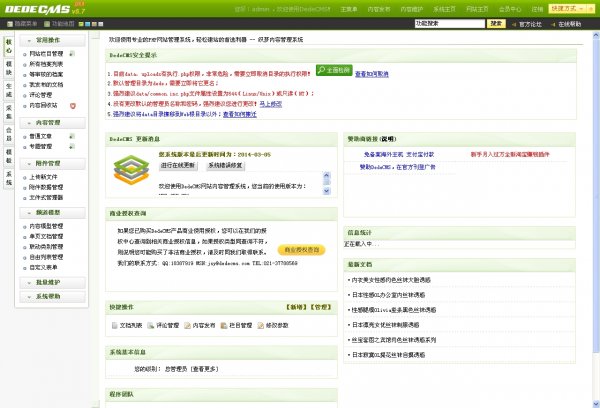Open 会员中心 in the top navigation

click(510, 9)
